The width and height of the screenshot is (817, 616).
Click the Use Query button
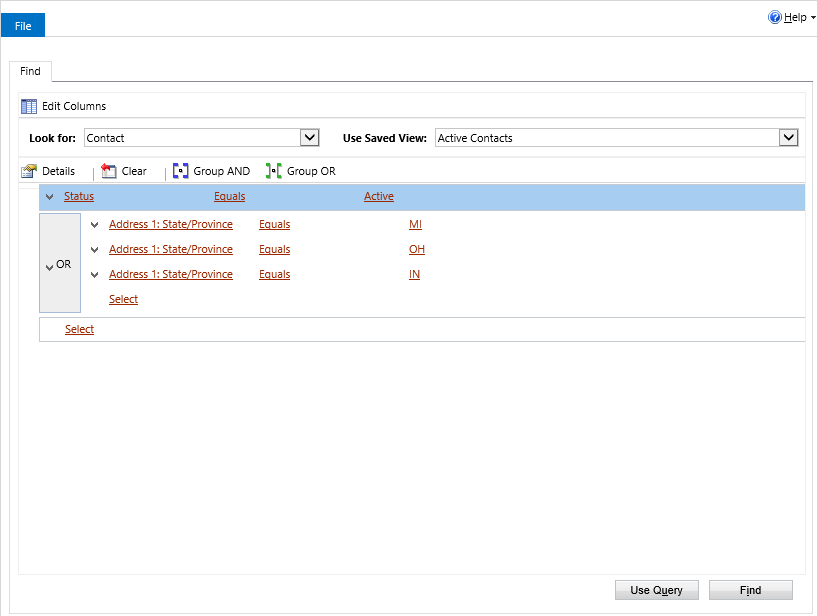point(657,590)
